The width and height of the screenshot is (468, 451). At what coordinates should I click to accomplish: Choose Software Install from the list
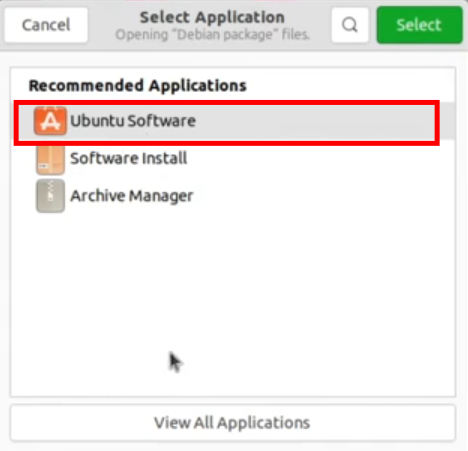(x=233, y=159)
